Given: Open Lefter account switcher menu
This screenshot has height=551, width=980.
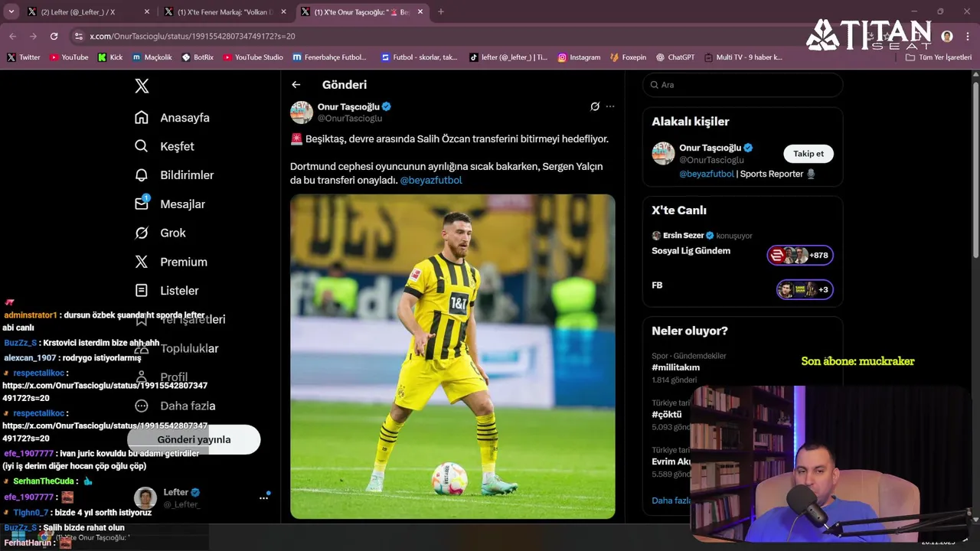Looking at the screenshot, I should pyautogui.click(x=263, y=497).
